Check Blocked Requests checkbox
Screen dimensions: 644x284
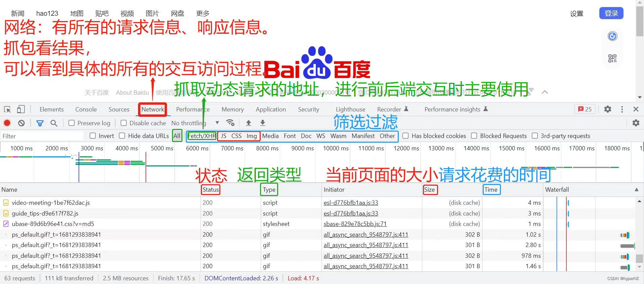point(474,136)
